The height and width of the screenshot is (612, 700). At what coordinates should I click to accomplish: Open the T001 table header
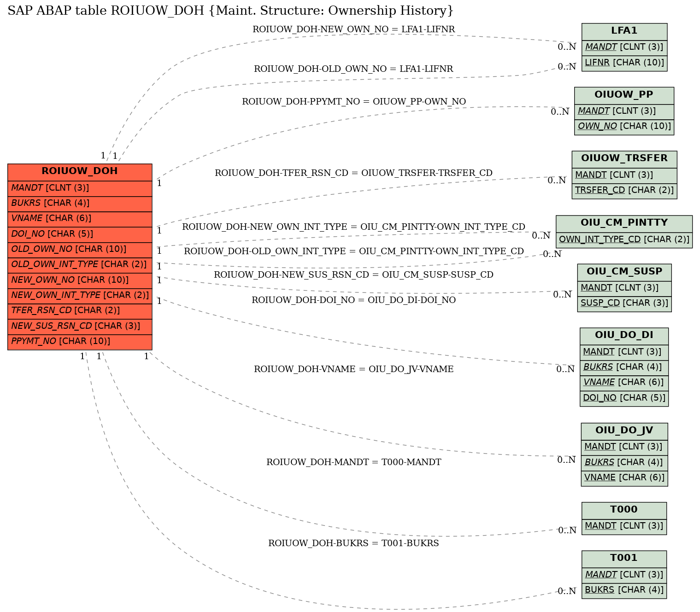click(x=624, y=559)
